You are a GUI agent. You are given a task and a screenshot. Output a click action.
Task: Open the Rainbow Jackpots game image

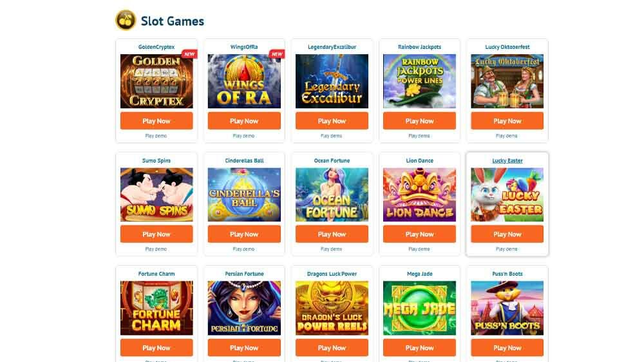(419, 81)
